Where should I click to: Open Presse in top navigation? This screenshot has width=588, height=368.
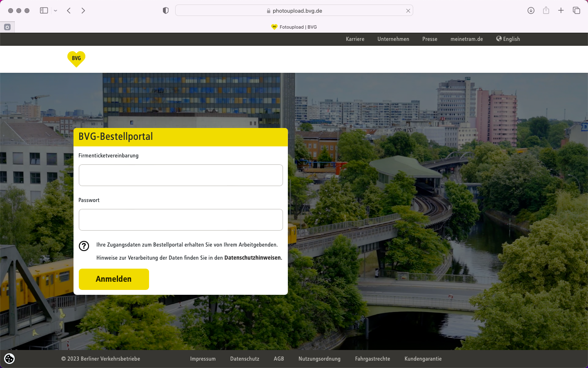(430, 39)
